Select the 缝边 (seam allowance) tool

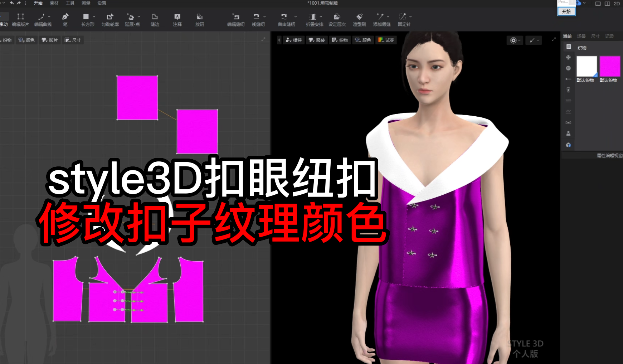coord(155,20)
